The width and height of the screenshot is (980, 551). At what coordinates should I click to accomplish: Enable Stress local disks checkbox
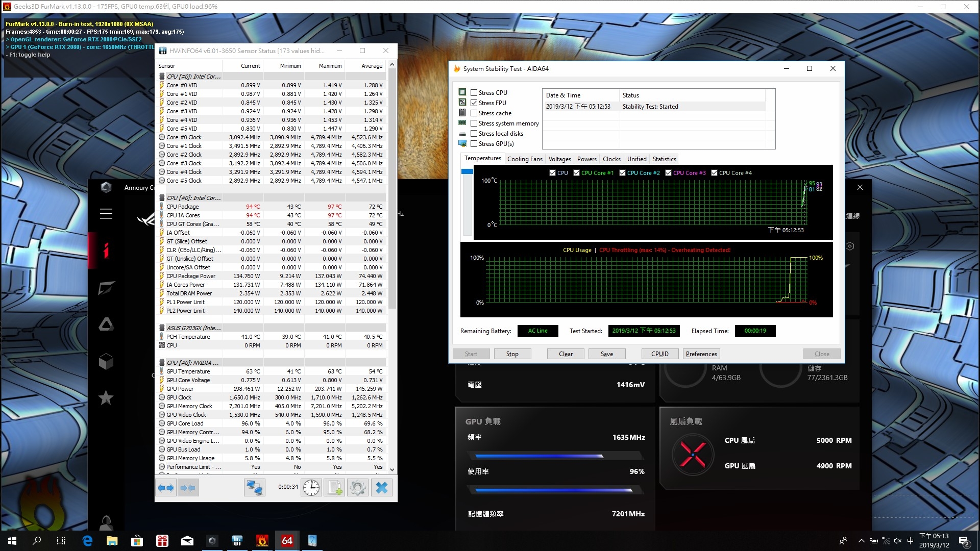pyautogui.click(x=474, y=134)
